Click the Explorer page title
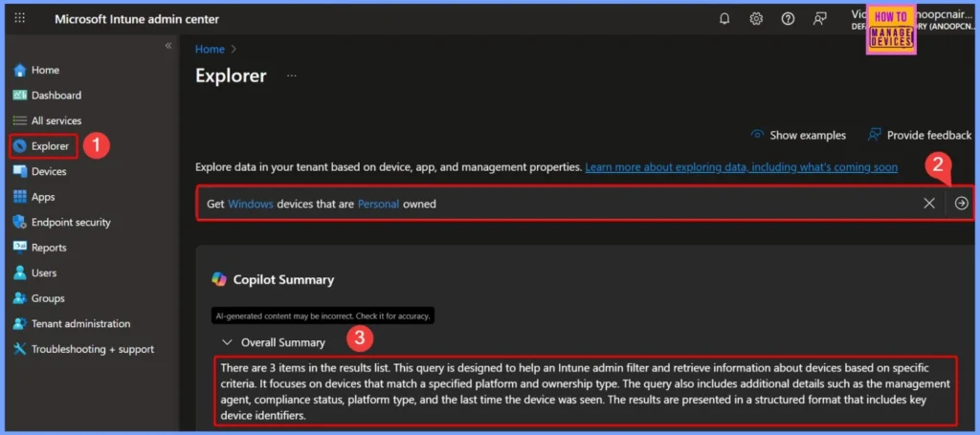This screenshot has width=980, height=435. [231, 76]
